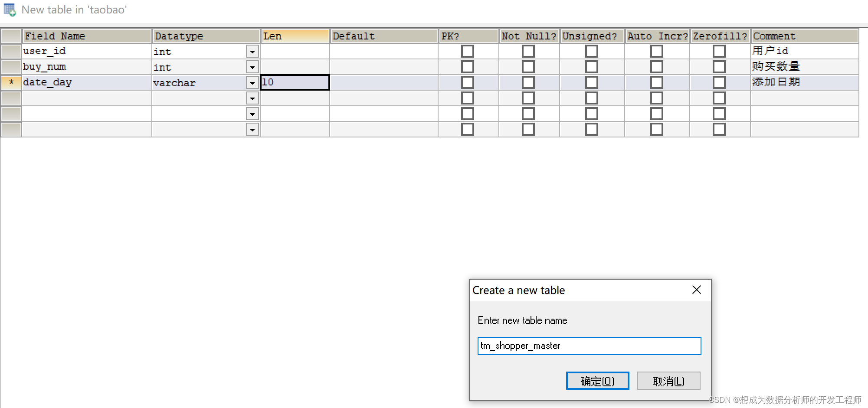Viewport: 868px width, 408px height.
Task: Click empty field name cell in fourth row
Action: point(87,98)
